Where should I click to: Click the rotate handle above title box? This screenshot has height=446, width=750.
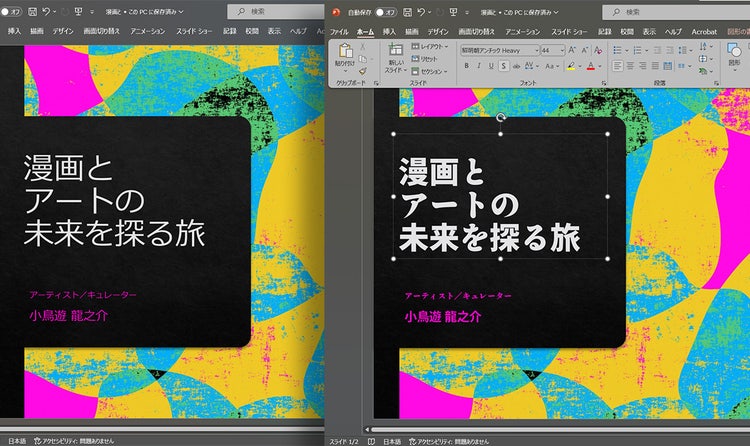click(500, 117)
